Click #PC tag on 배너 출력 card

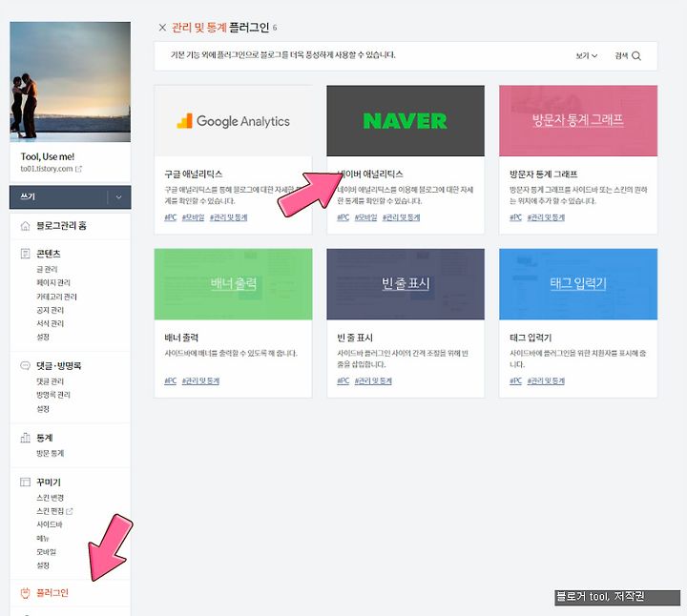171,381
